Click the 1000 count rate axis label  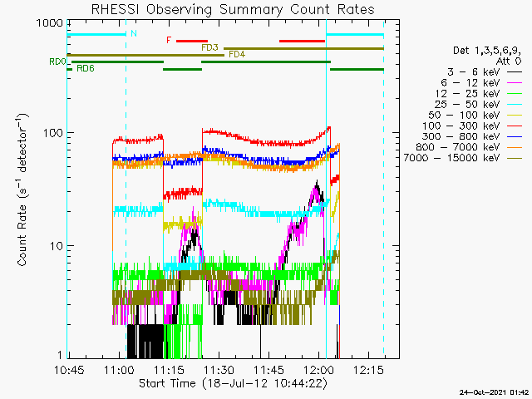click(50, 23)
